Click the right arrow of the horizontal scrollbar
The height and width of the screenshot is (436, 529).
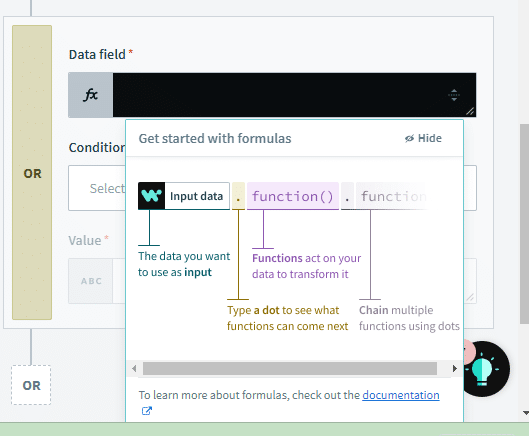click(x=455, y=369)
